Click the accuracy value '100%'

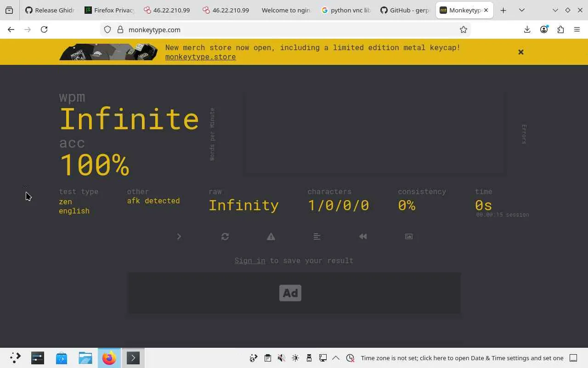point(94,165)
